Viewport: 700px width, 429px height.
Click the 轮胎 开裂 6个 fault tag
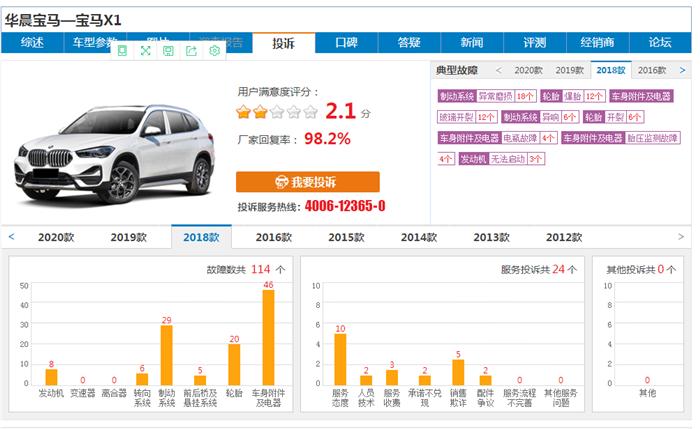coord(613,117)
